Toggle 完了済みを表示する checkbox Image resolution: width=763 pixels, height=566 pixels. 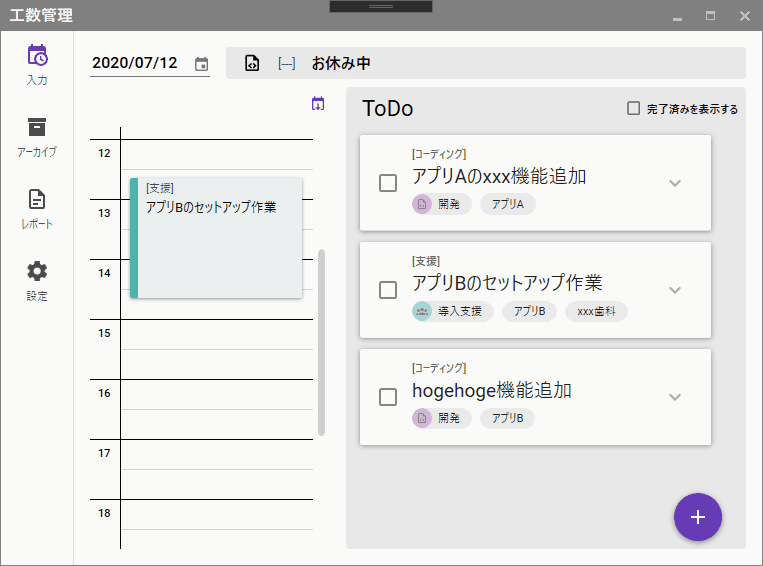[x=633, y=108]
